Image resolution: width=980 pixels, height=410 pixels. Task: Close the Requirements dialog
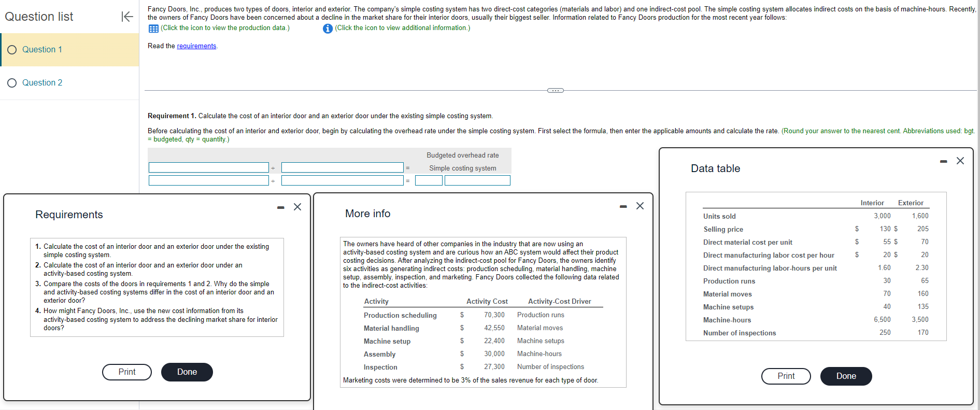coord(297,207)
